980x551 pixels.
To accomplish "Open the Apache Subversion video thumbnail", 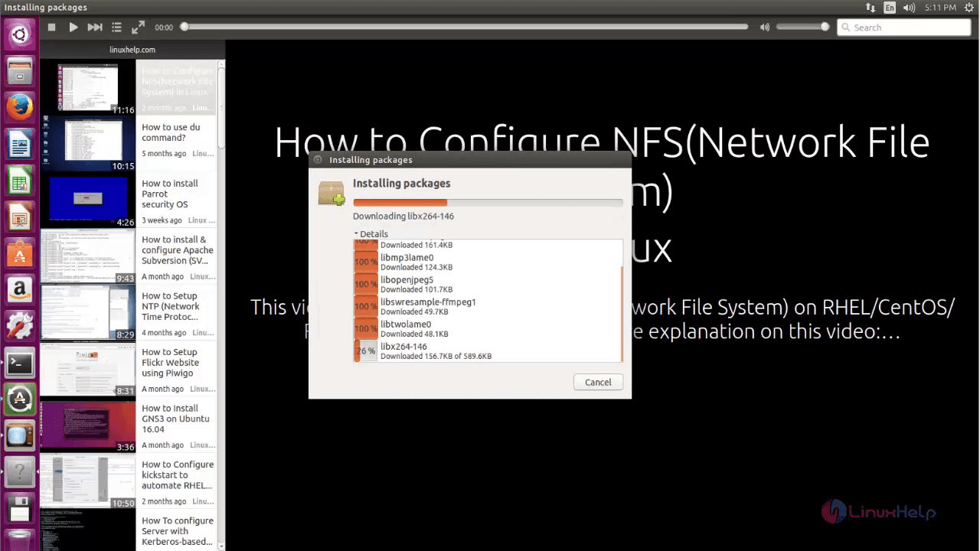I will point(88,256).
